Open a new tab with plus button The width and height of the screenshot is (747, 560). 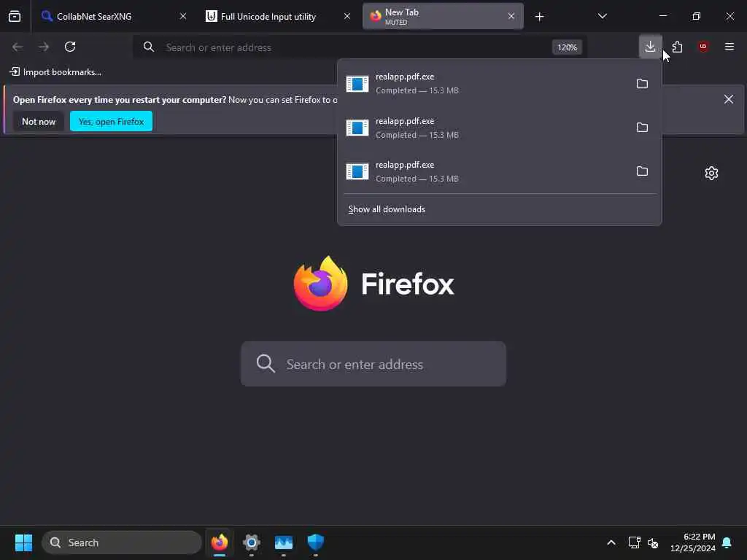click(539, 17)
